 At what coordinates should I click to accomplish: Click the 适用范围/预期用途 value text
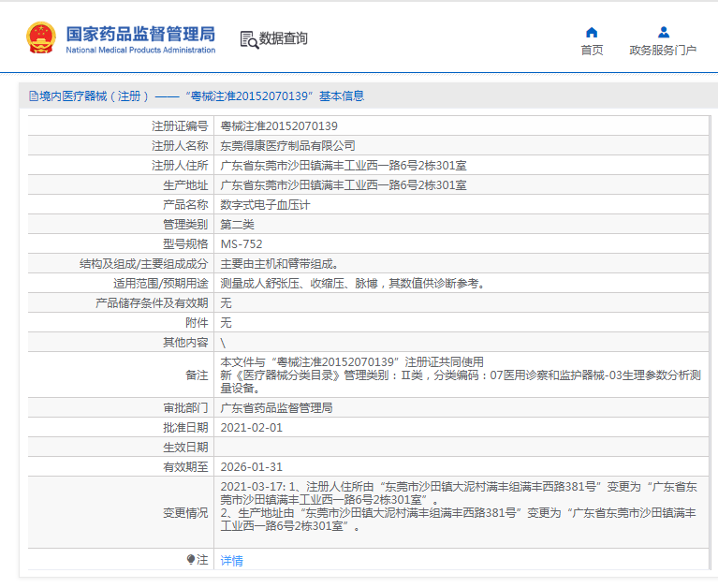(353, 284)
